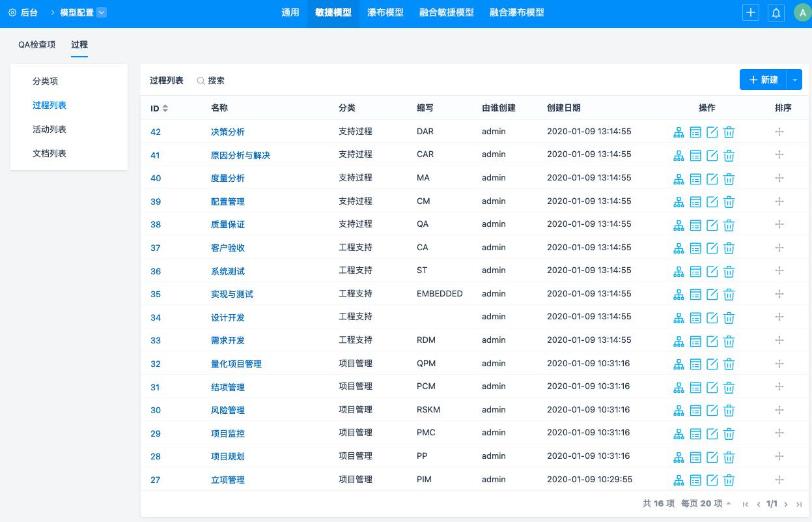Switch to the QA检查项 tab

click(x=36, y=45)
